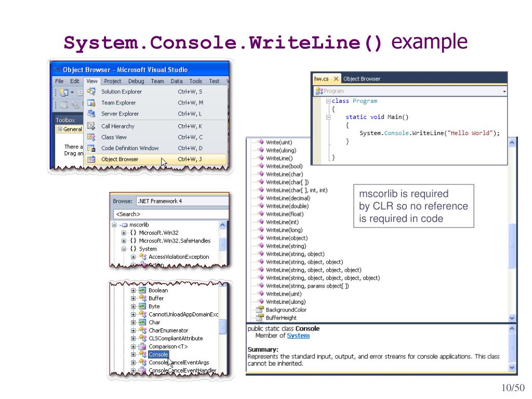Open the Team menu

pos(157,81)
